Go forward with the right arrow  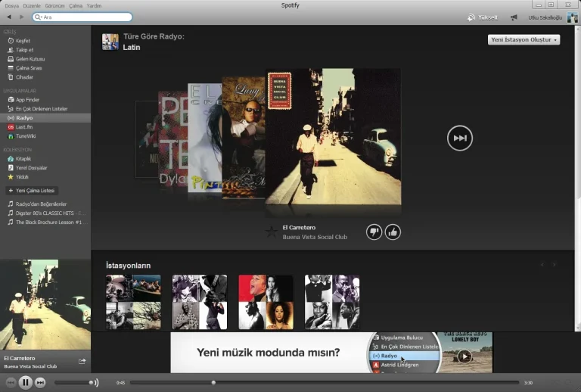pyautogui.click(x=21, y=17)
